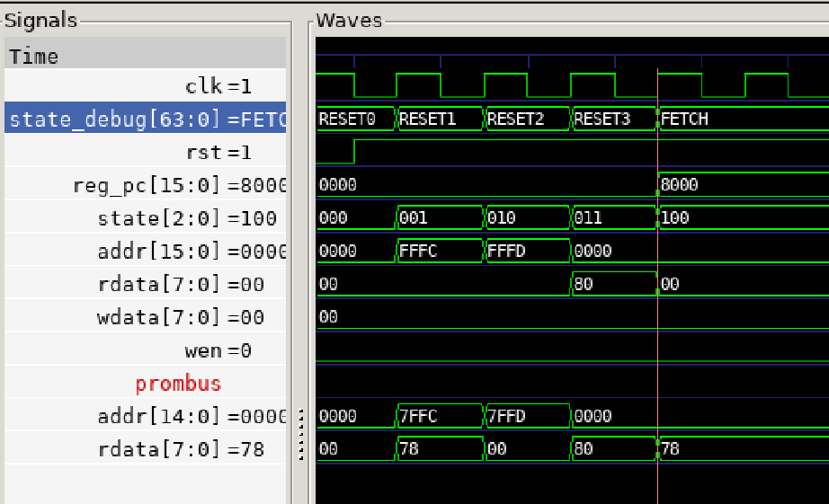Select the rdata[7:0]=78 signal row

(146, 449)
